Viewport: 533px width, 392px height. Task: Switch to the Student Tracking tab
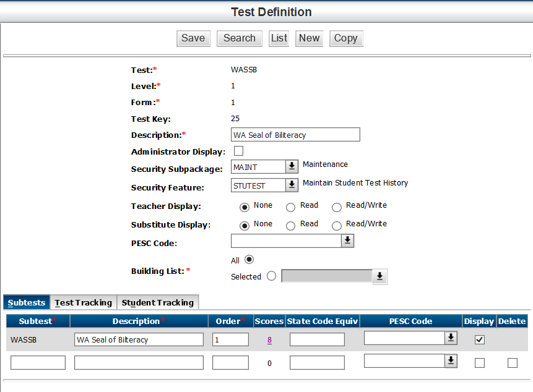tap(158, 302)
